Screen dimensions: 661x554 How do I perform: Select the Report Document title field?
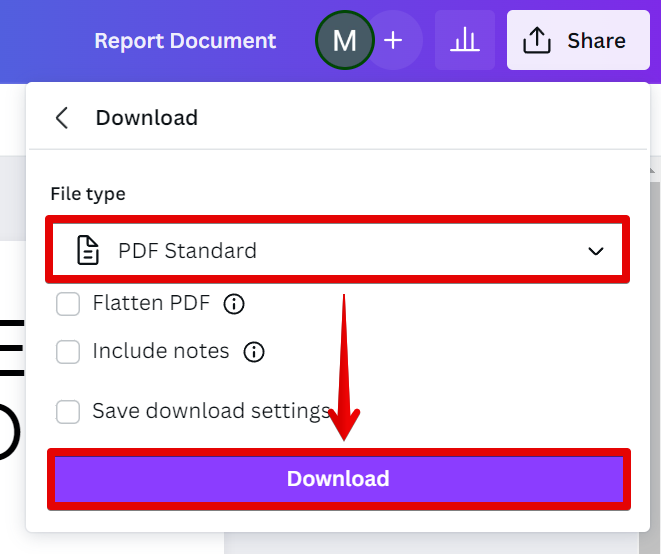185,41
